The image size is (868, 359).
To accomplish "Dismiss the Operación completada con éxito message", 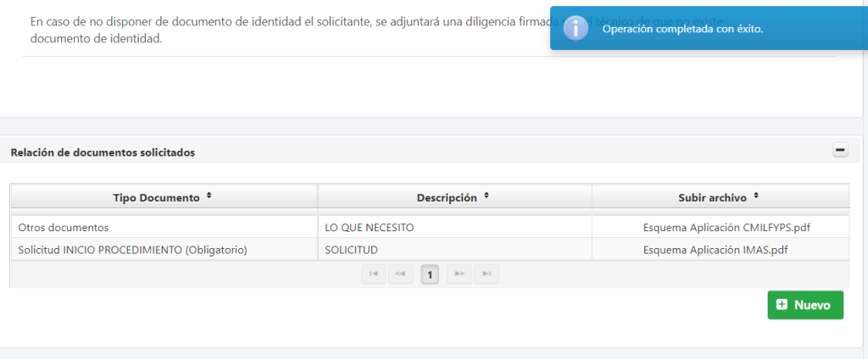I will pyautogui.click(x=682, y=29).
